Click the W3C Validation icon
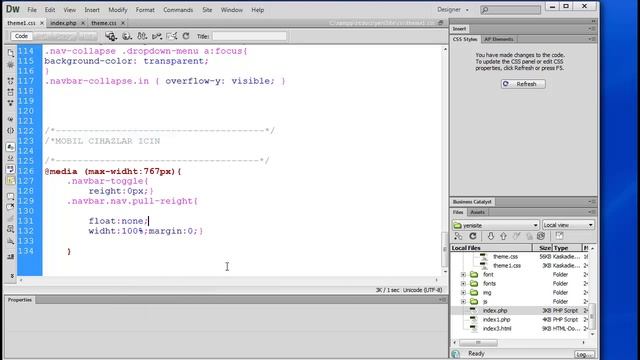 (x=157, y=36)
